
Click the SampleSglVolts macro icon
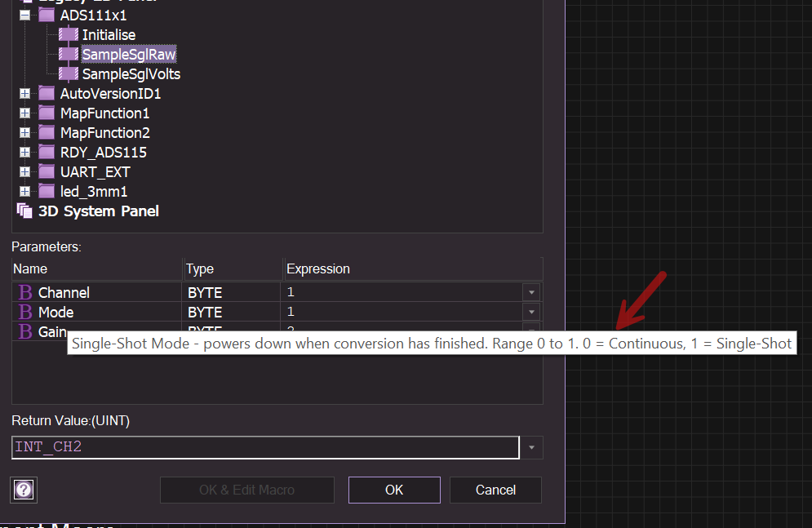coord(69,74)
